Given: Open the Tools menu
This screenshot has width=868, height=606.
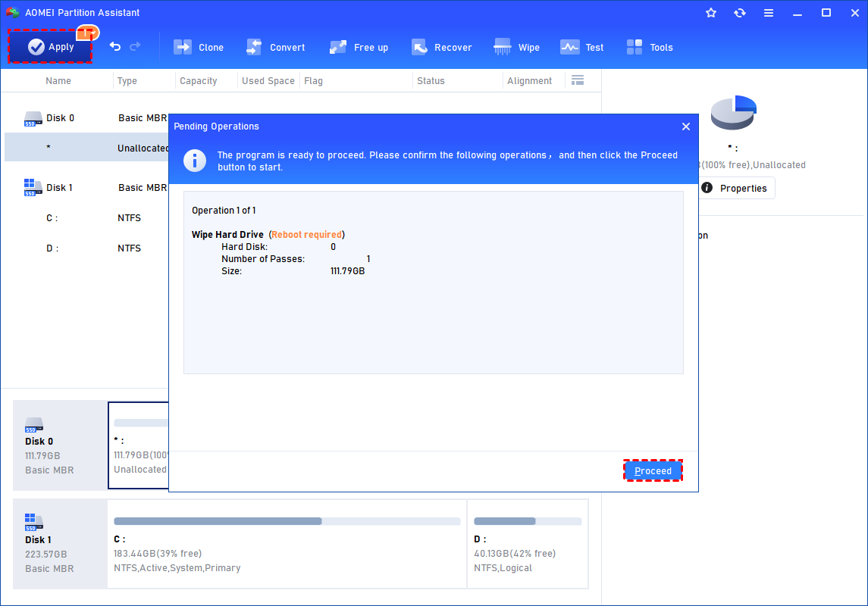Looking at the screenshot, I should (x=650, y=47).
